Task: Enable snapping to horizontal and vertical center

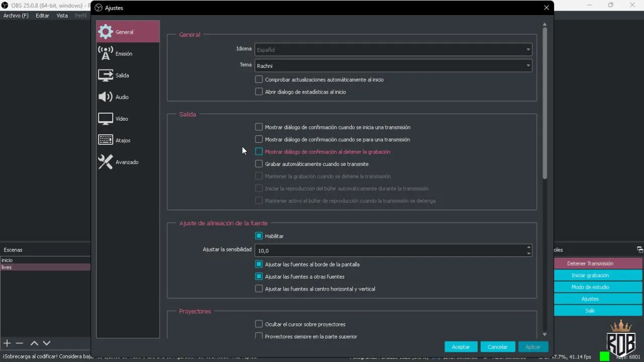Action: (x=259, y=289)
